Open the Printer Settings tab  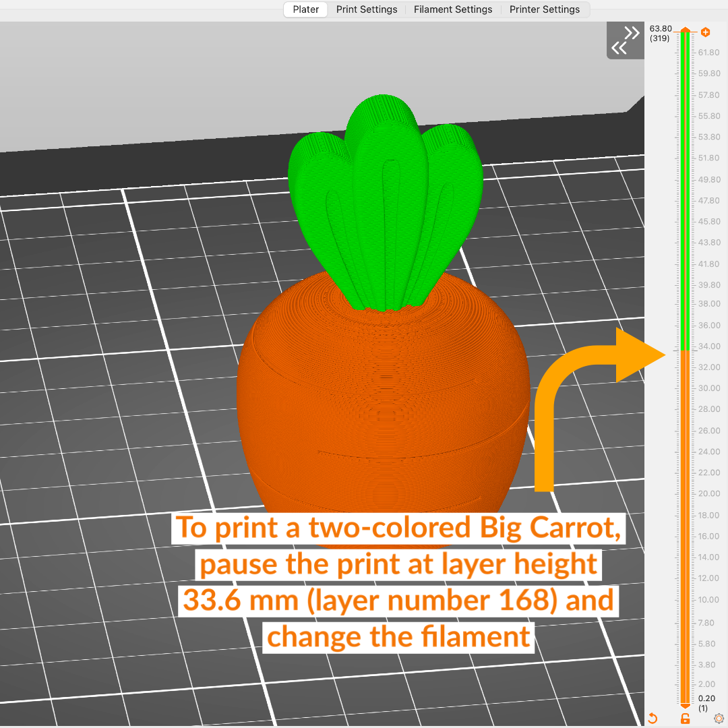545,9
